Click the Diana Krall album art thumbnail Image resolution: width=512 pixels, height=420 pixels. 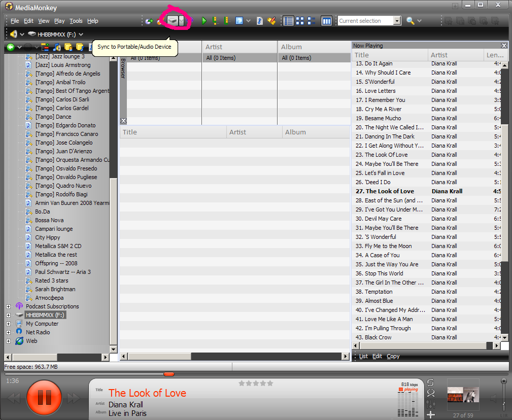pyautogui.click(x=463, y=395)
